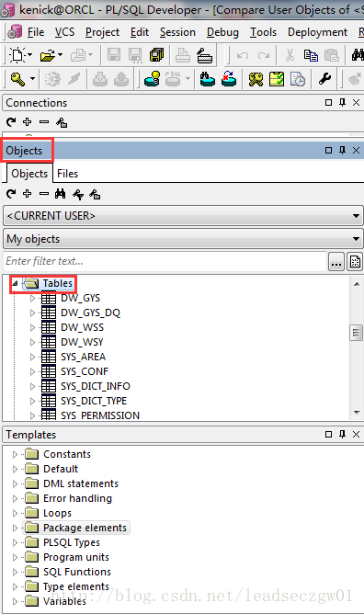Open the Tools menu
This screenshot has width=364, height=614.
(263, 32)
